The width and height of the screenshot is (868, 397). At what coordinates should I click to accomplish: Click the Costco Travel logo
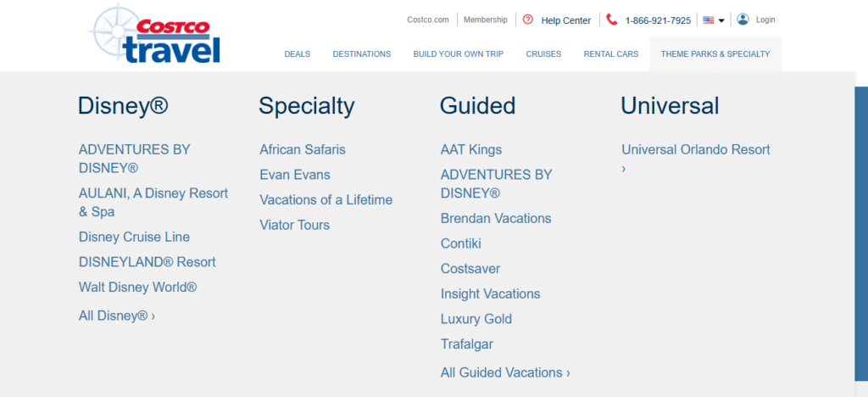click(x=154, y=34)
